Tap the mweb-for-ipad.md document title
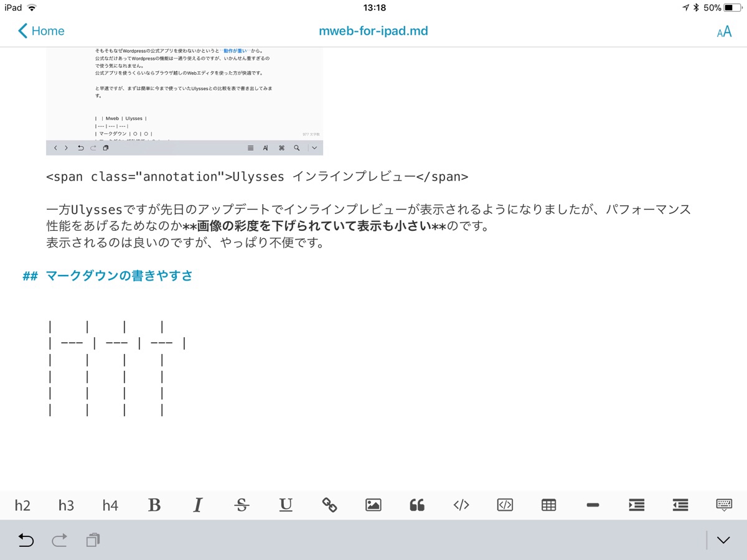The height and width of the screenshot is (560, 747). tap(374, 30)
